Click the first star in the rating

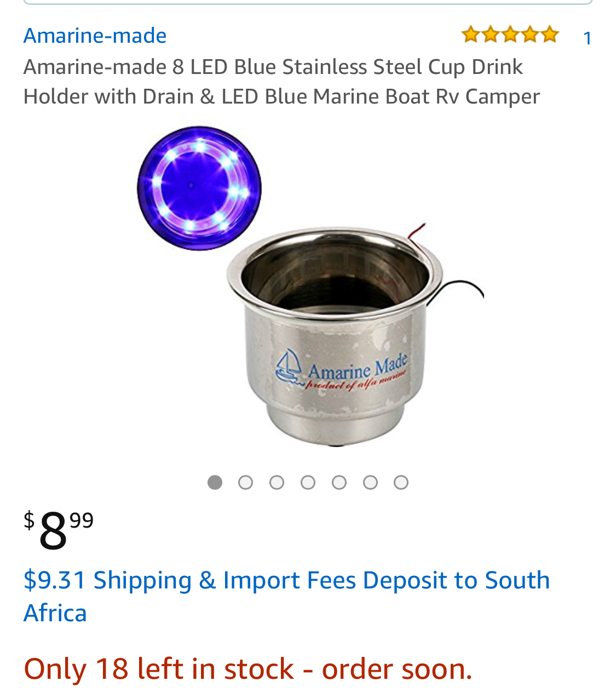[470, 35]
